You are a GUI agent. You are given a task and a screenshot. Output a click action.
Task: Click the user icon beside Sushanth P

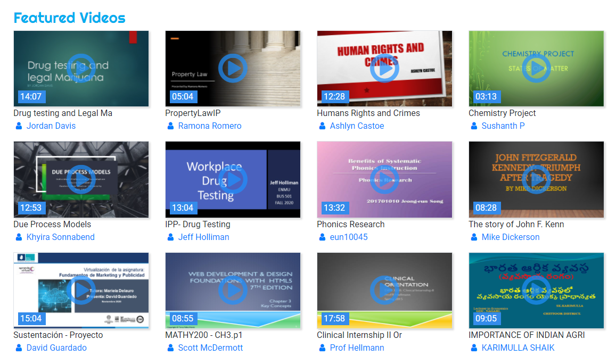click(x=474, y=126)
